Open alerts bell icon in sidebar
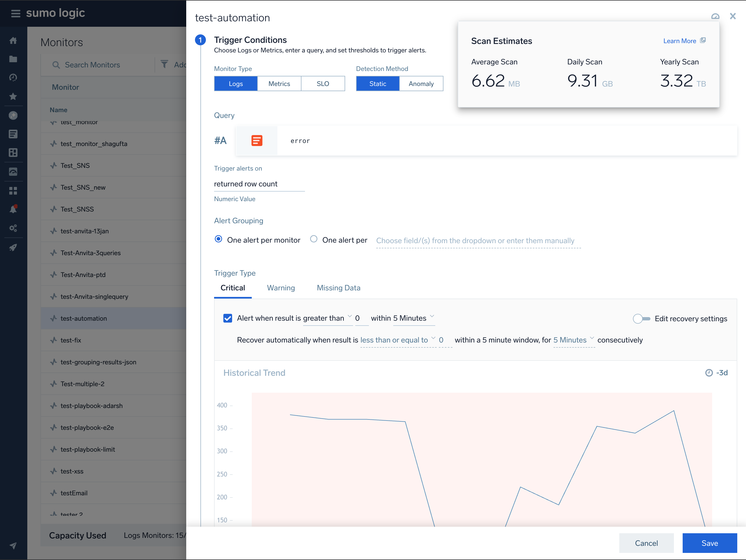 13,209
